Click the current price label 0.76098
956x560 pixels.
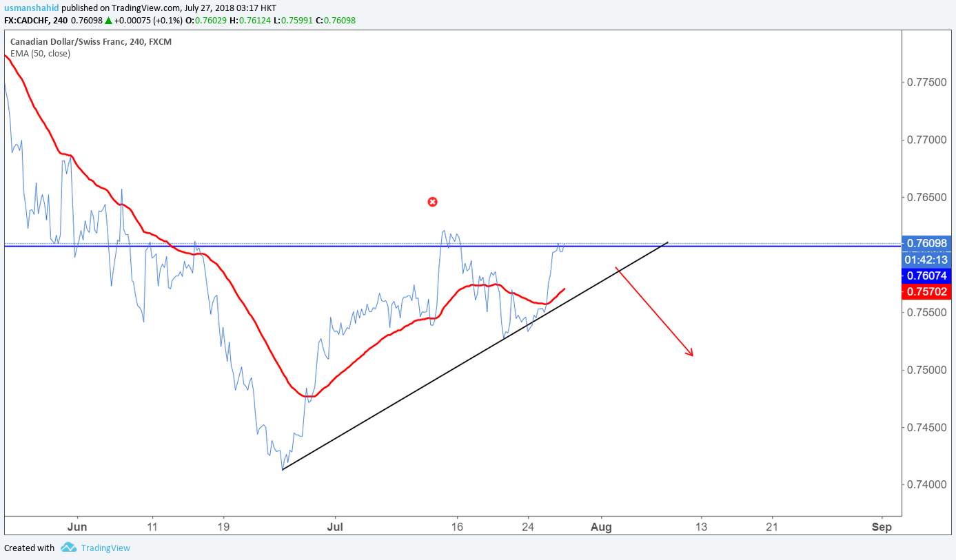(x=927, y=243)
